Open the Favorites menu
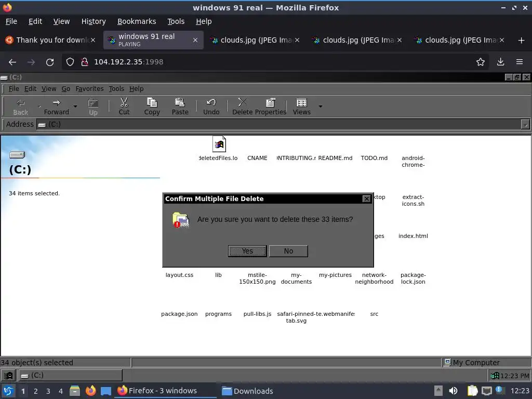Viewport: 532px width, 399px height. (x=89, y=89)
